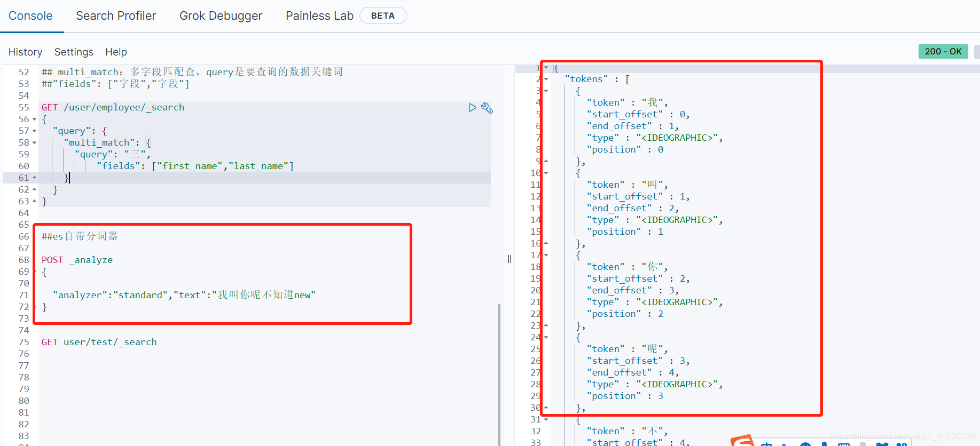Click the "fields": ["first_name","last_name"] line
980x446 pixels.
195,166
